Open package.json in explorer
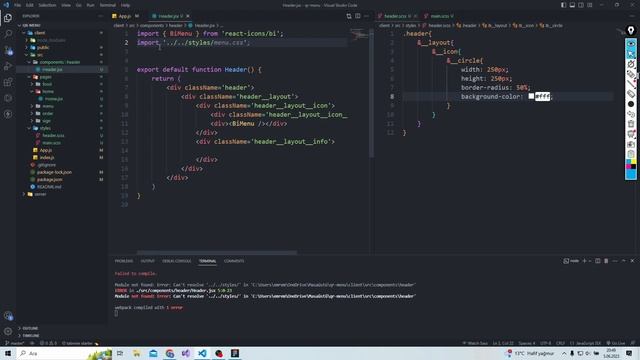This screenshot has height=360, width=640. [49, 180]
